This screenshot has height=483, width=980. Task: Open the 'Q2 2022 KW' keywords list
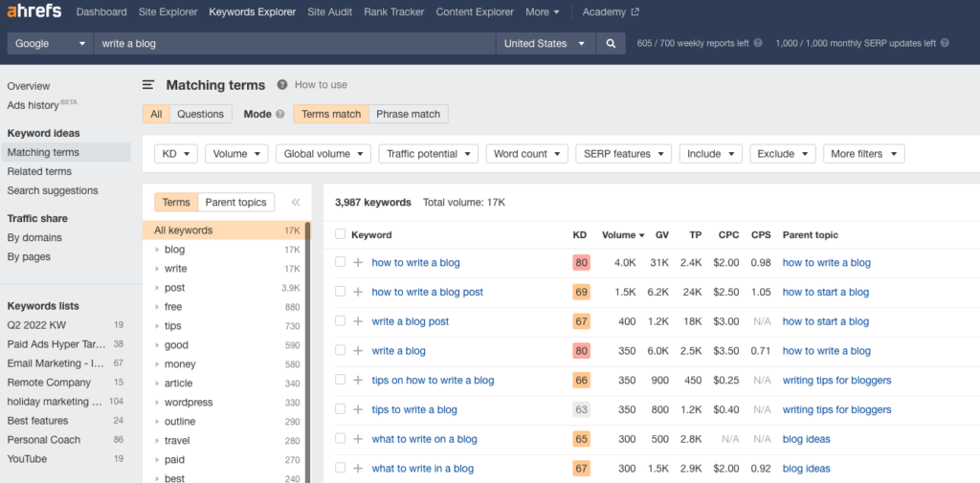(36, 325)
